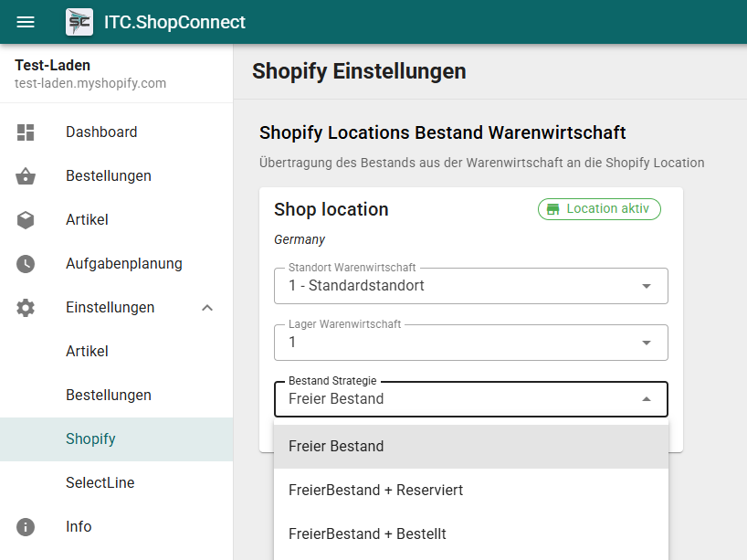
Task: Click the Dashboard grid icon
Action: [x=26, y=132]
